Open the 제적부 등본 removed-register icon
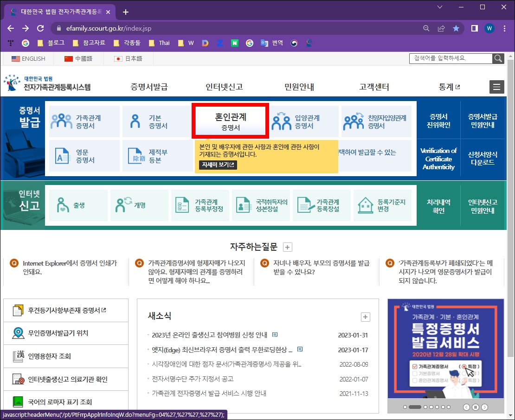Image resolution: width=515 pixels, height=420 pixels. pos(156,155)
